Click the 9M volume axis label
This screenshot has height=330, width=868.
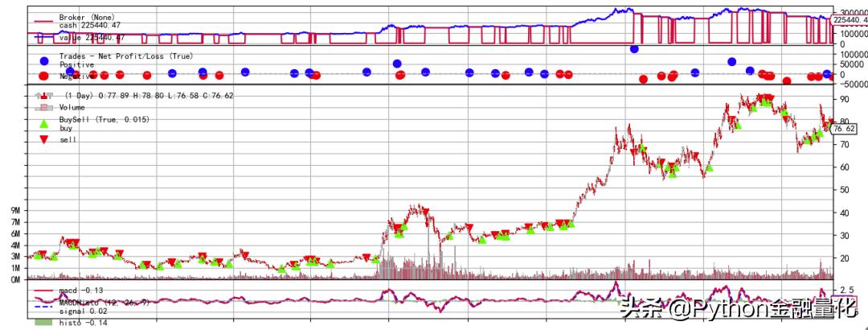point(15,211)
